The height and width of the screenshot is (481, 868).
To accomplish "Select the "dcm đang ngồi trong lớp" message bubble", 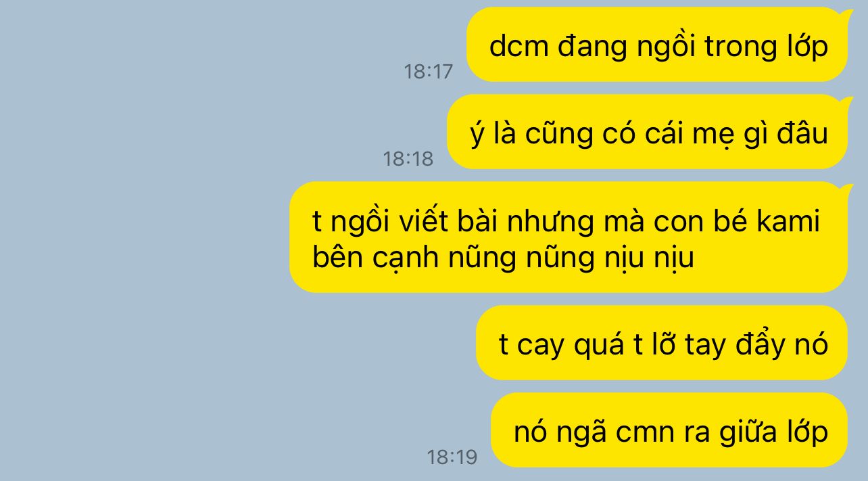I will (656, 45).
